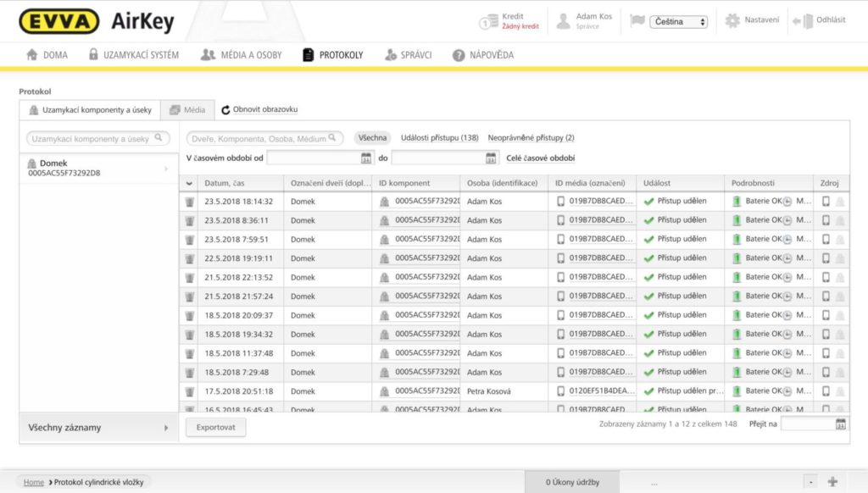Open calendar for end date
Image resolution: width=868 pixels, height=493 pixels.
click(491, 158)
